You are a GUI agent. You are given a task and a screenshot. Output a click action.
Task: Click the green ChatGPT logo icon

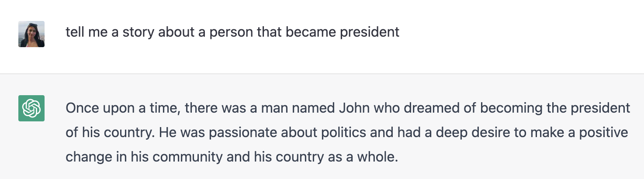pyautogui.click(x=31, y=108)
